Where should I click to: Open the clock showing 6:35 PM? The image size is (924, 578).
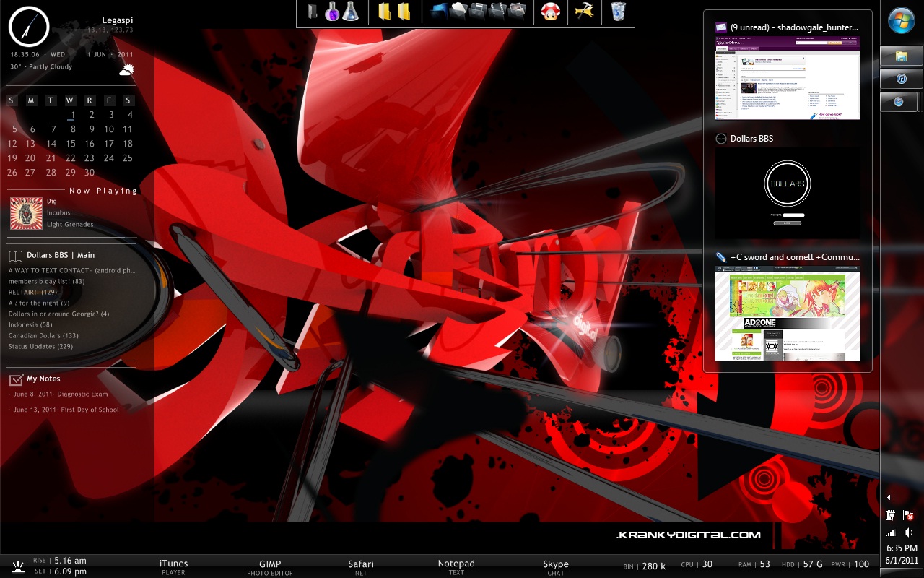tap(902, 548)
